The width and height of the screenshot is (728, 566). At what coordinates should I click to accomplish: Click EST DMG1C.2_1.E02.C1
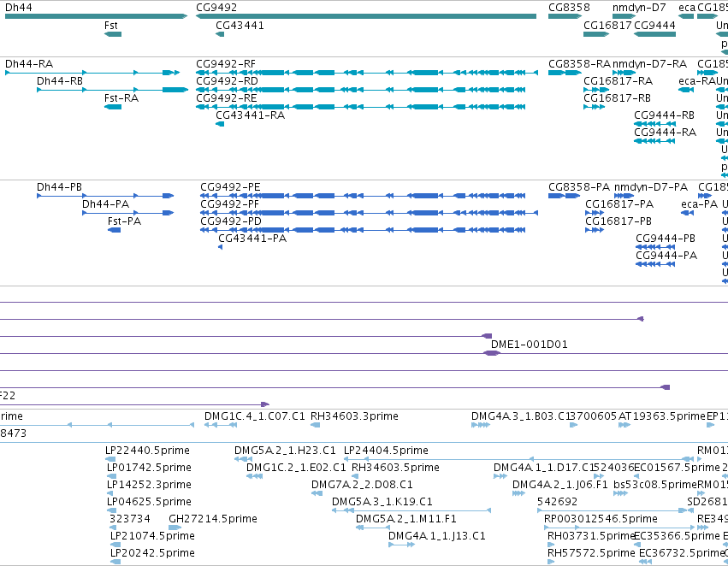tap(254, 476)
